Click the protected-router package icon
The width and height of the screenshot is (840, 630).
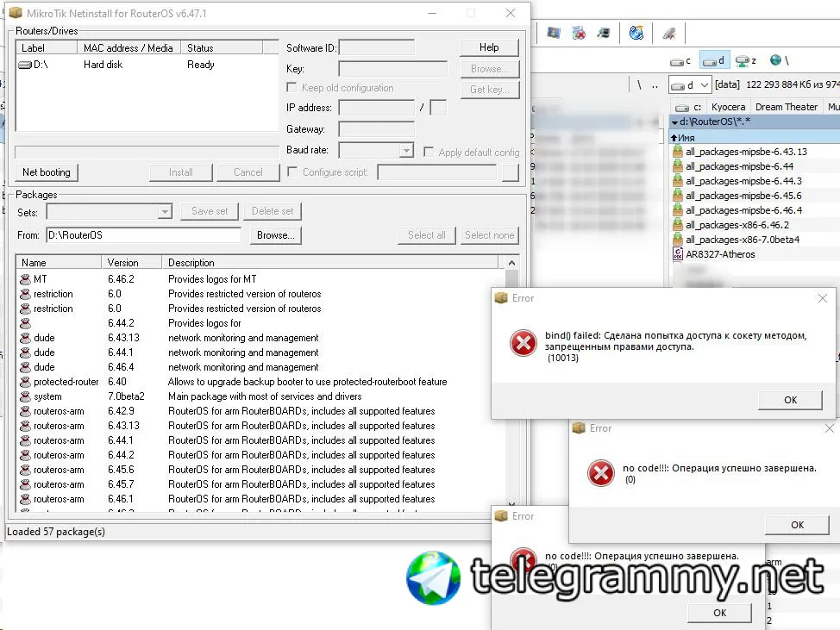25,382
